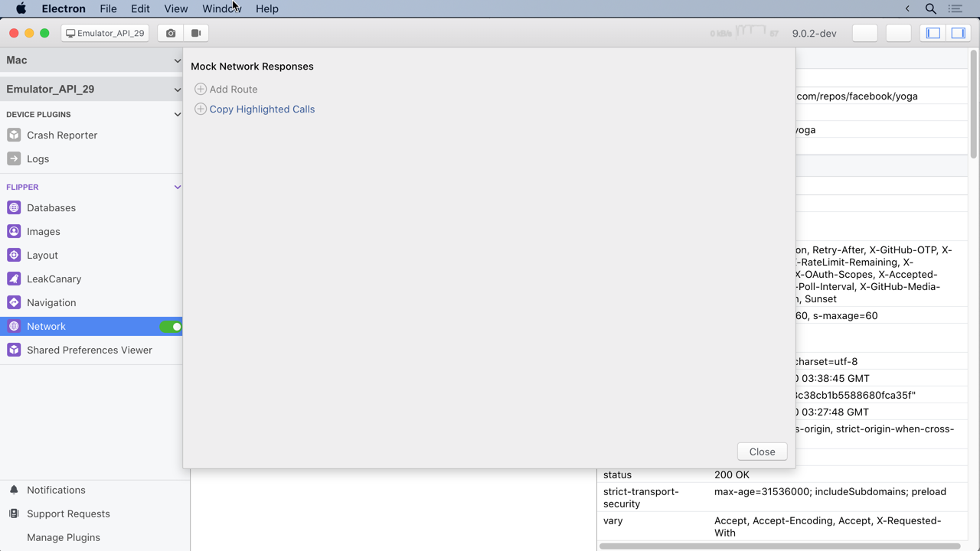Open the Electron app menu
Viewport: 980px width, 551px height.
pyautogui.click(x=64, y=8)
